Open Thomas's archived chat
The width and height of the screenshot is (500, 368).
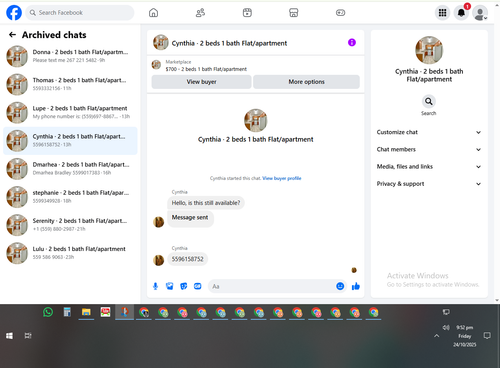click(70, 84)
